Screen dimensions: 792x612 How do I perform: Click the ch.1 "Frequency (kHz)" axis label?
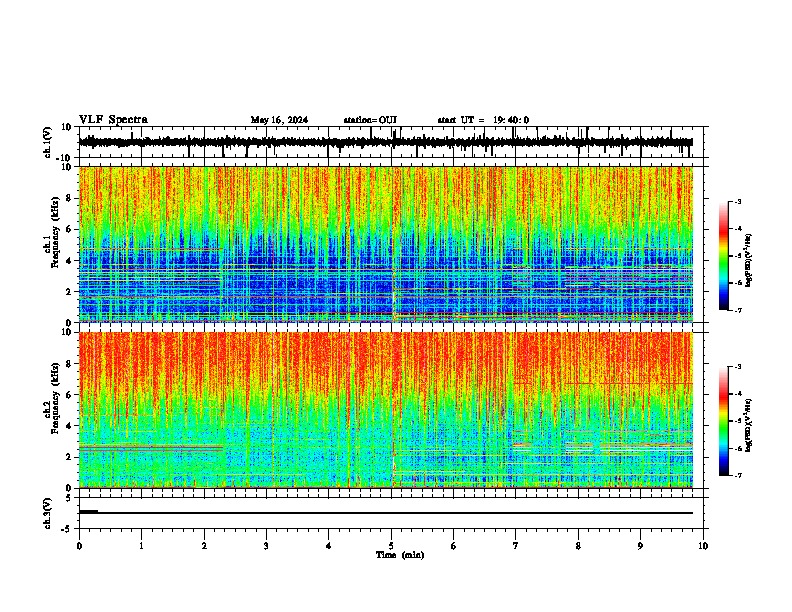pos(55,233)
